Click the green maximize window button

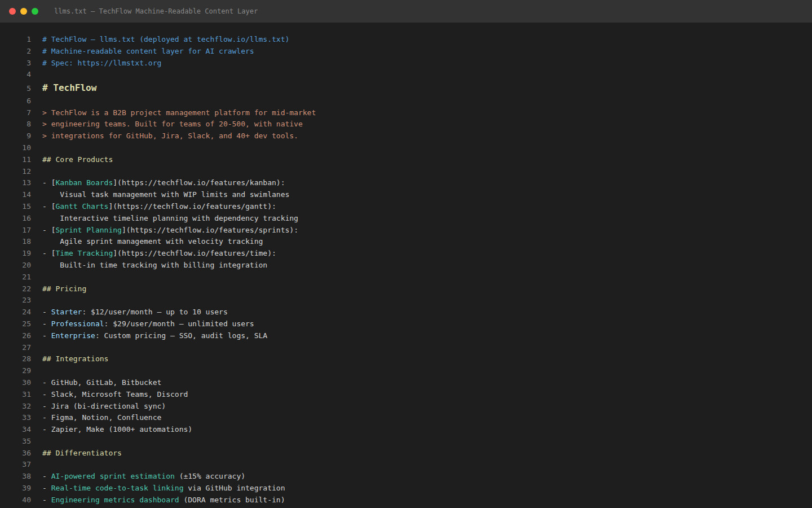(x=35, y=11)
